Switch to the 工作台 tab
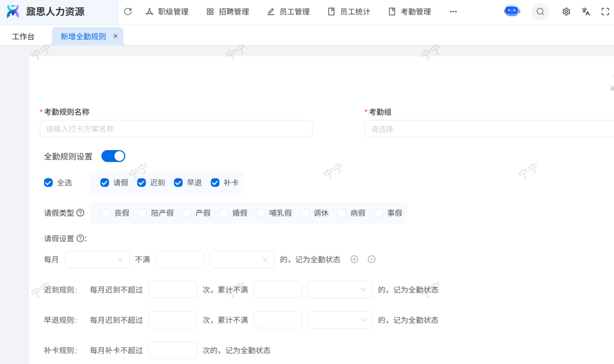The height and width of the screenshot is (364, 614). click(23, 36)
